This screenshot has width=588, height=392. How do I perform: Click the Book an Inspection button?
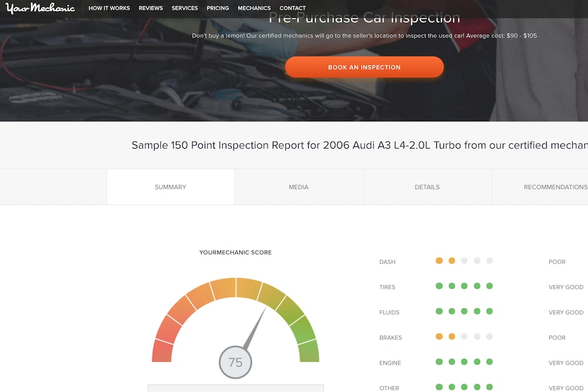coord(365,67)
